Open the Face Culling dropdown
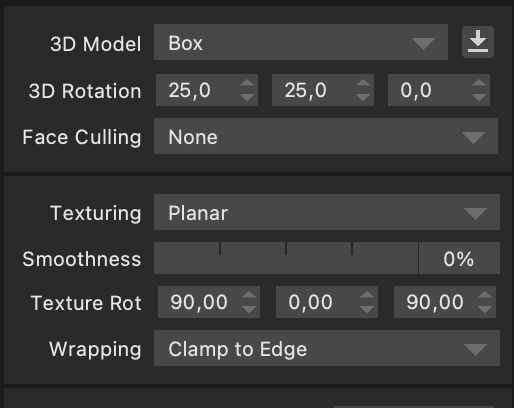 326,136
